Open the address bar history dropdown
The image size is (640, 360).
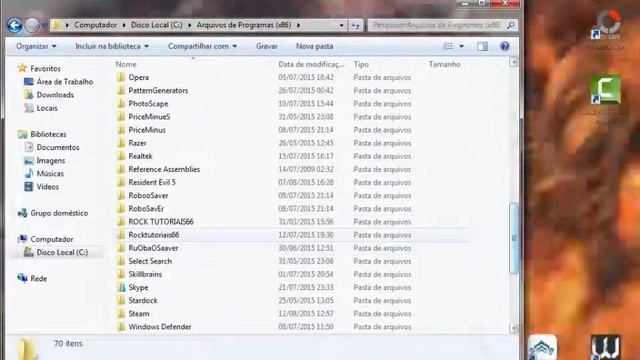click(x=341, y=25)
